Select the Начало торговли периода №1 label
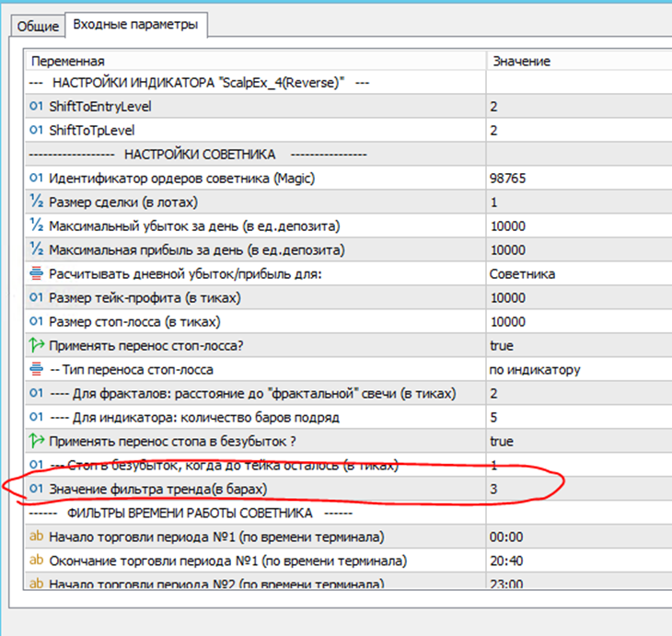Screen dimensions: 672x636 [x=216, y=537]
